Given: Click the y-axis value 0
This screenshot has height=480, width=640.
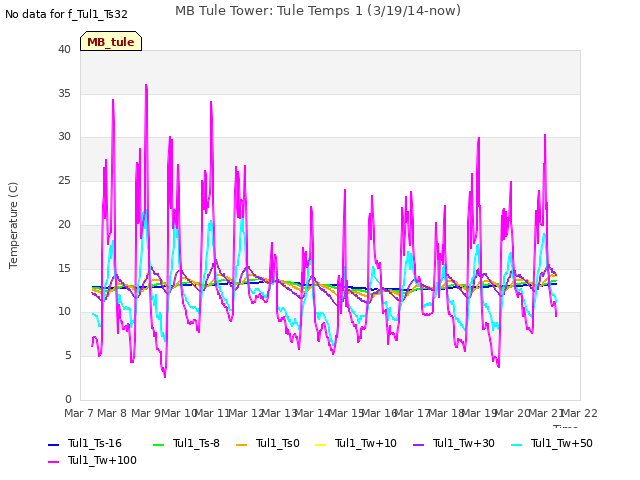Looking at the screenshot, I should pos(68,400).
